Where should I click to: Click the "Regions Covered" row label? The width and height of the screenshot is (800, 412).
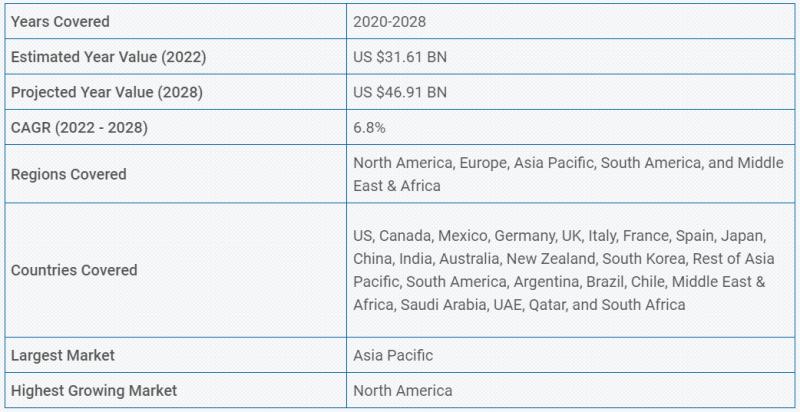(68, 174)
